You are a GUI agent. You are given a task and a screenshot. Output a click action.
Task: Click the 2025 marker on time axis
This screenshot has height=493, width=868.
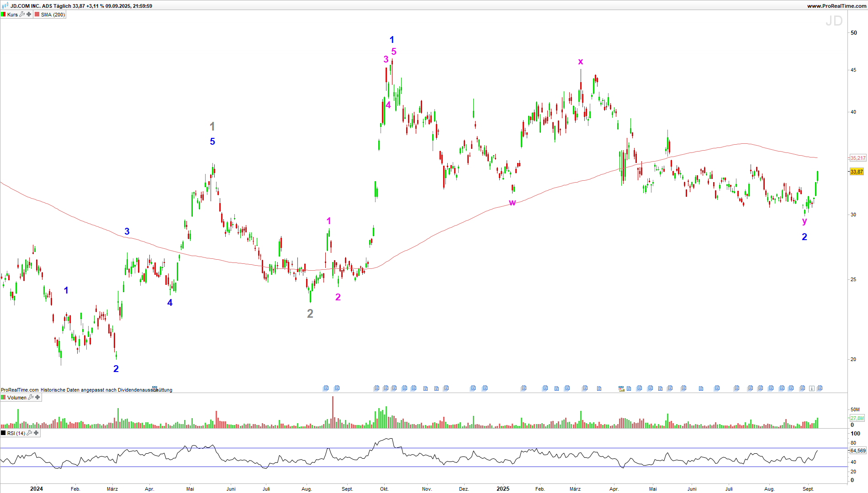[503, 488]
